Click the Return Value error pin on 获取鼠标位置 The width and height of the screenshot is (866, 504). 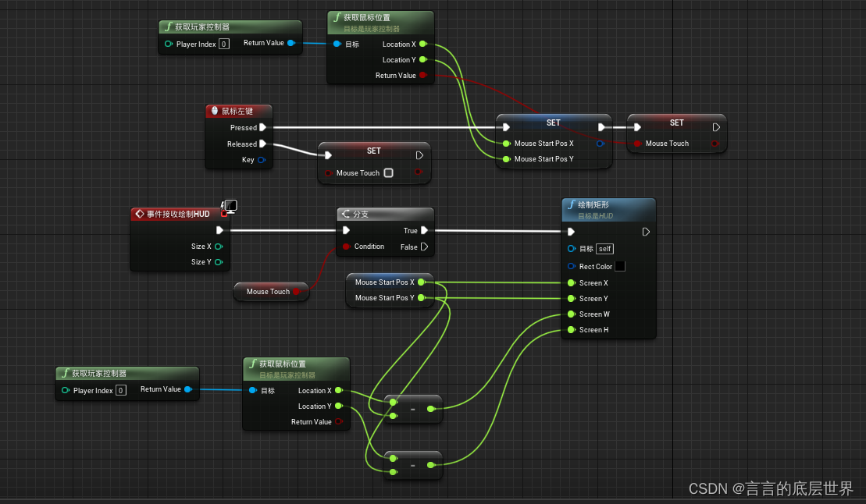tap(423, 75)
